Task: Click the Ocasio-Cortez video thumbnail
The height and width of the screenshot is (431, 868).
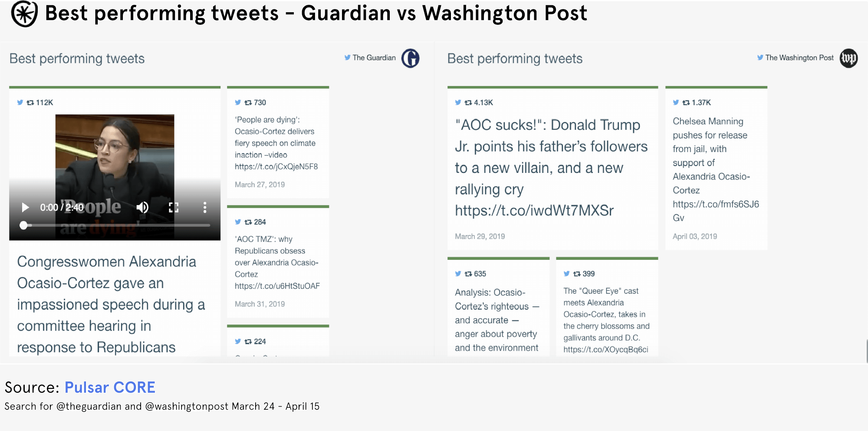Action: 115,152
